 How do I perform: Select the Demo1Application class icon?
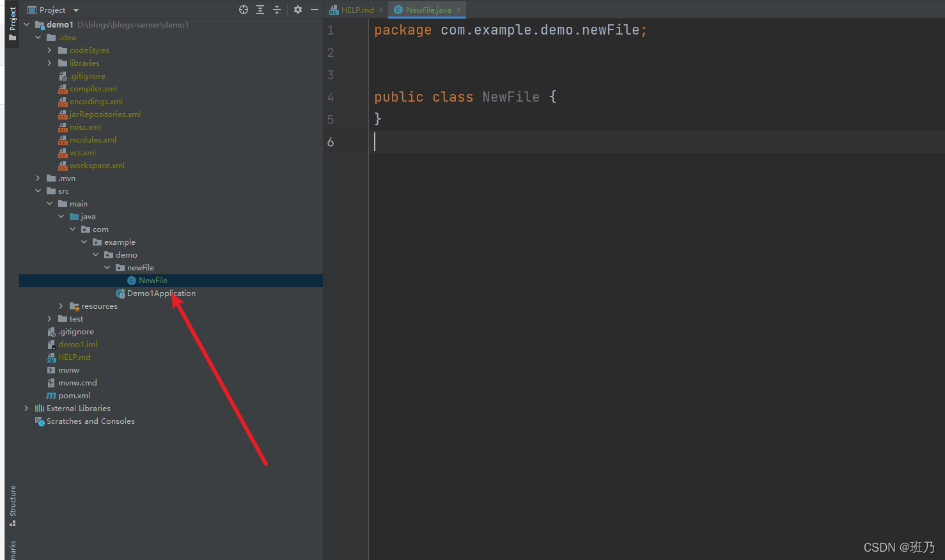point(120,293)
